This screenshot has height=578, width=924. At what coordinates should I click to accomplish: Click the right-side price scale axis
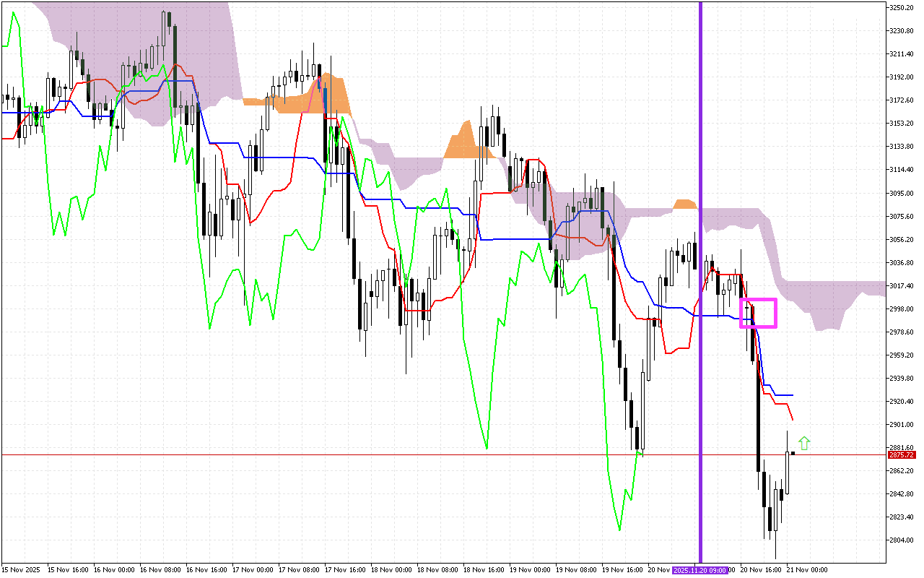pos(901,289)
